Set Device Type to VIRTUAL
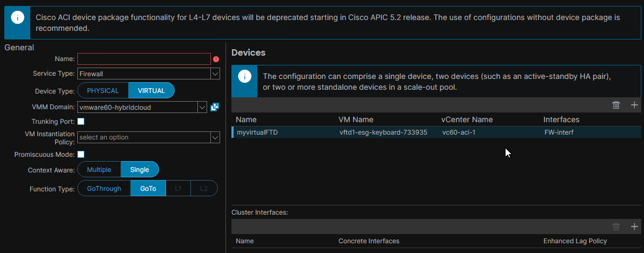644x253 pixels. pos(151,91)
